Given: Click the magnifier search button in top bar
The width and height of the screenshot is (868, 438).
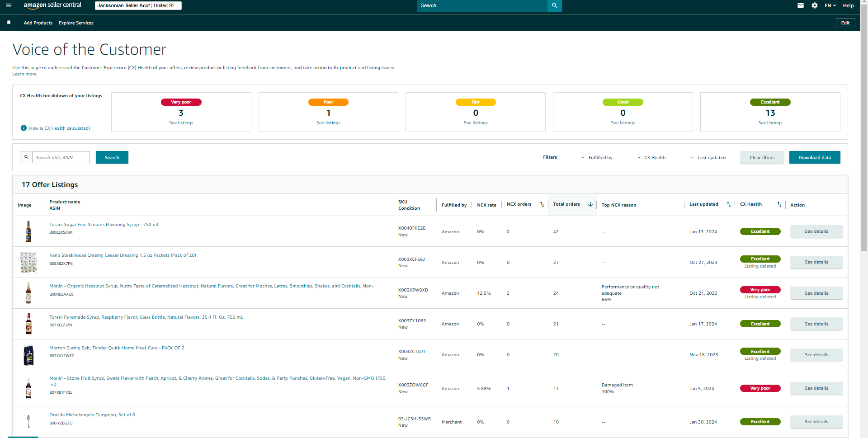Looking at the screenshot, I should 554,5.
